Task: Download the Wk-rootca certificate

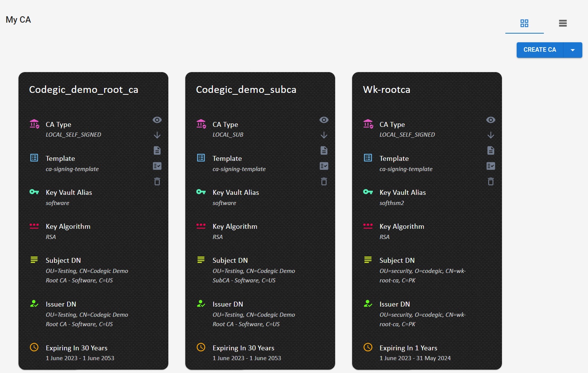Action: pyautogui.click(x=491, y=135)
